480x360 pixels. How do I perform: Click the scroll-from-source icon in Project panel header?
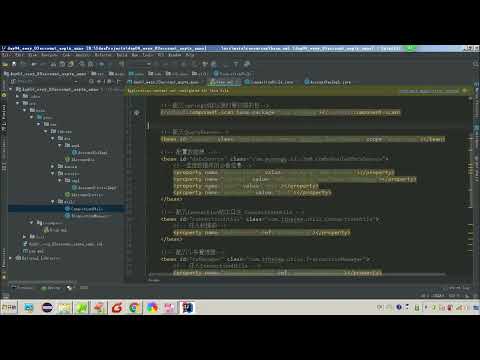(x=91, y=81)
